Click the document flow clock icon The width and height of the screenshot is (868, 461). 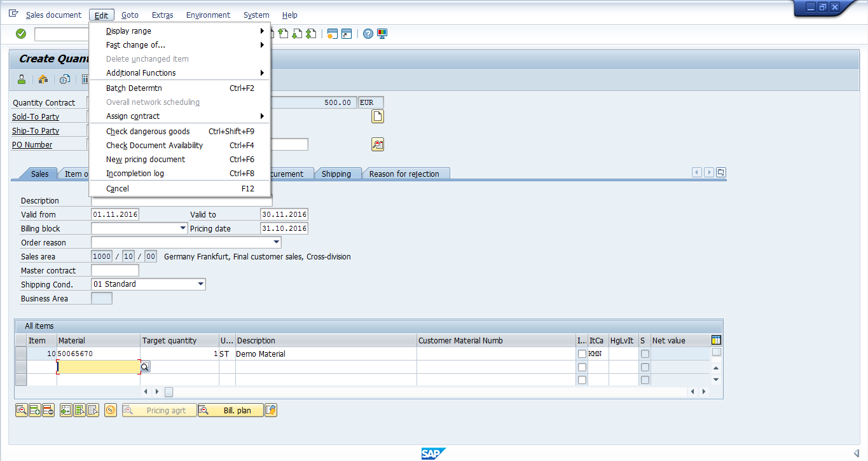coord(64,79)
